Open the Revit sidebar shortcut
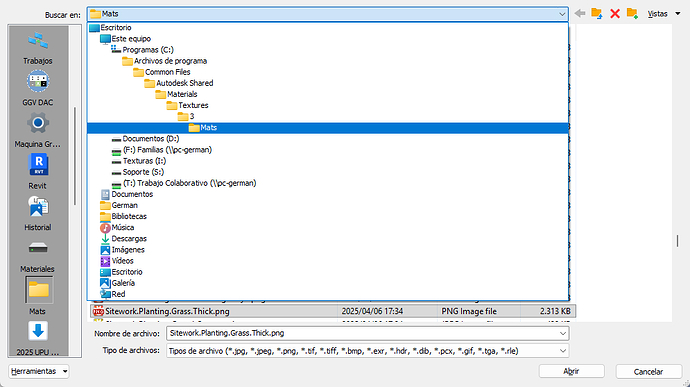The height and width of the screenshot is (387, 690). 38,172
